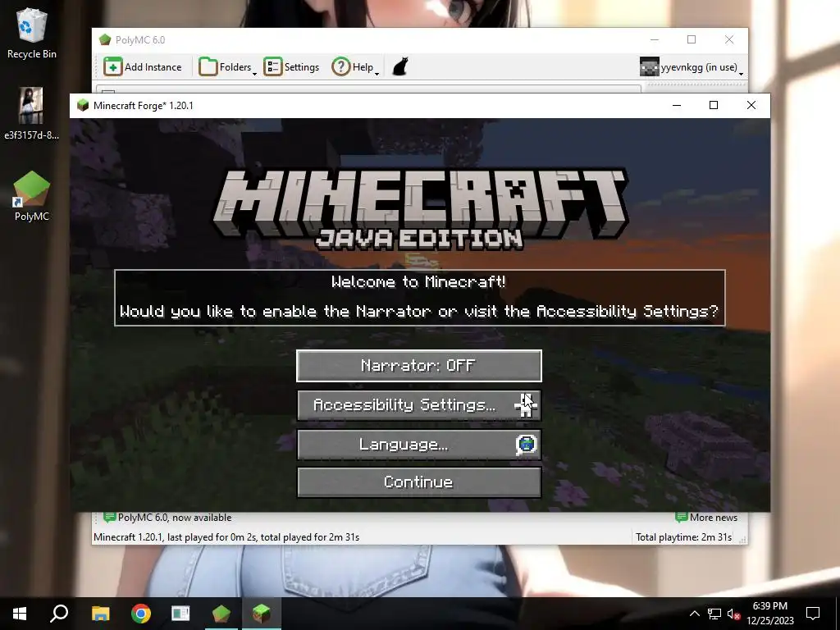Click the PolyMC title bar pentagon icon
Viewport: 840px width, 630px height.
(x=105, y=39)
